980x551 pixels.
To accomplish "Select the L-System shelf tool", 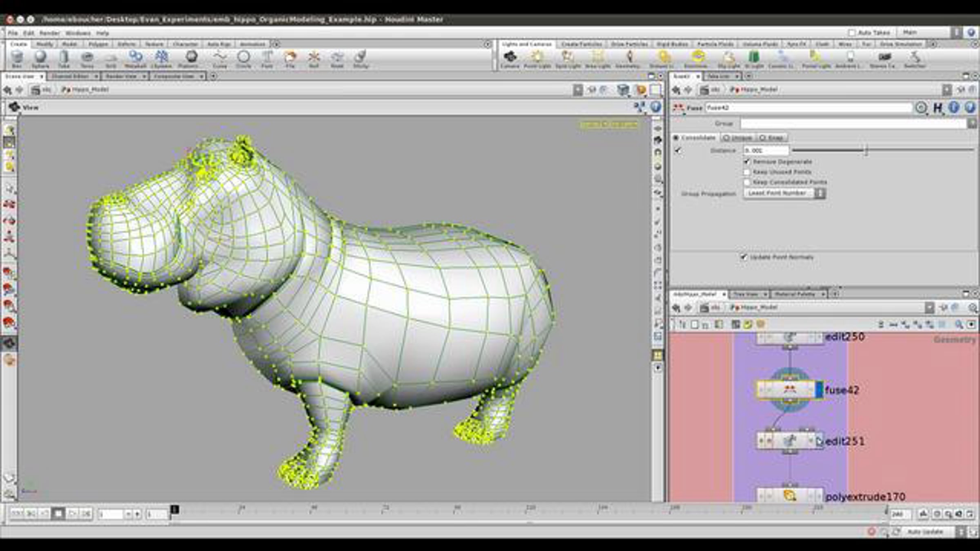I will [161, 59].
